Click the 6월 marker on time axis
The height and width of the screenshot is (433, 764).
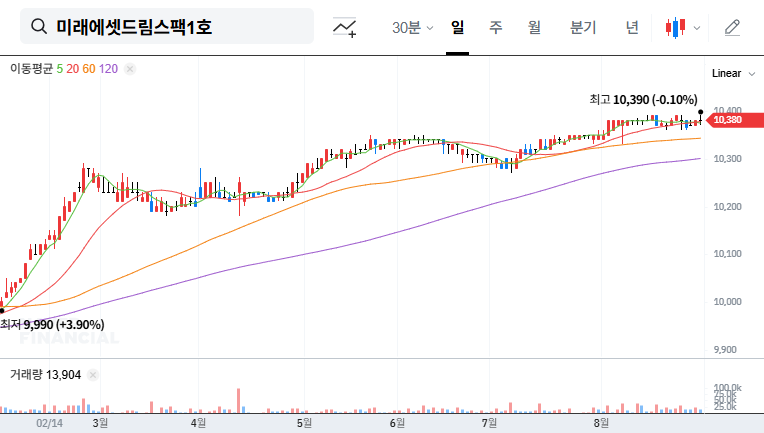[397, 423]
